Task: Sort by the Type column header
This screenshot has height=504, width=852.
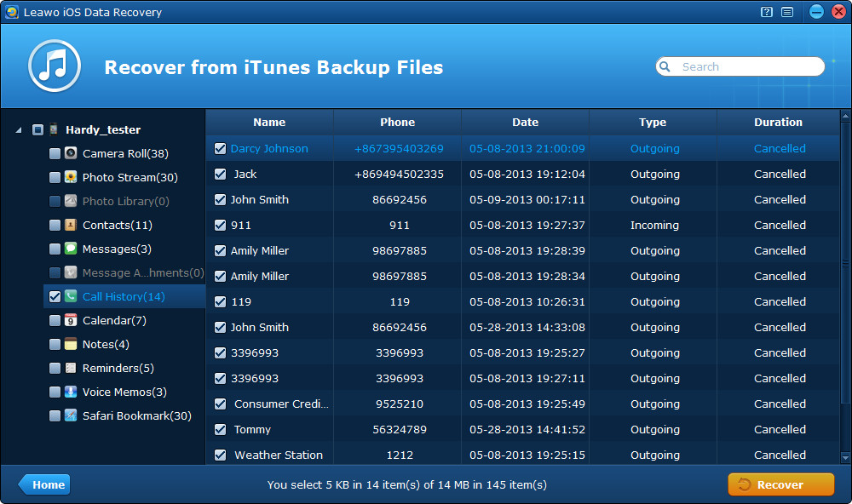Action: coord(653,123)
